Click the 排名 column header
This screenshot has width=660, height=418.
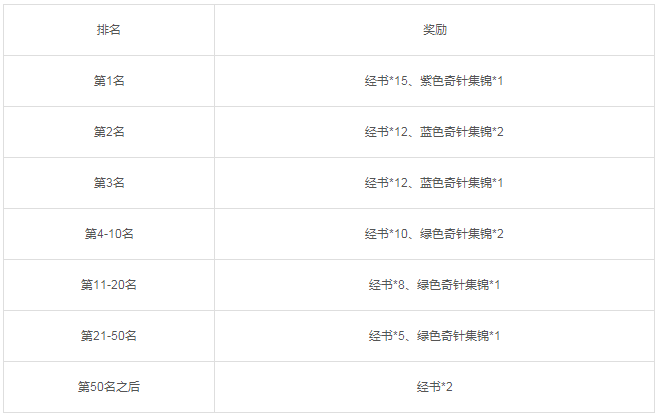click(x=109, y=30)
